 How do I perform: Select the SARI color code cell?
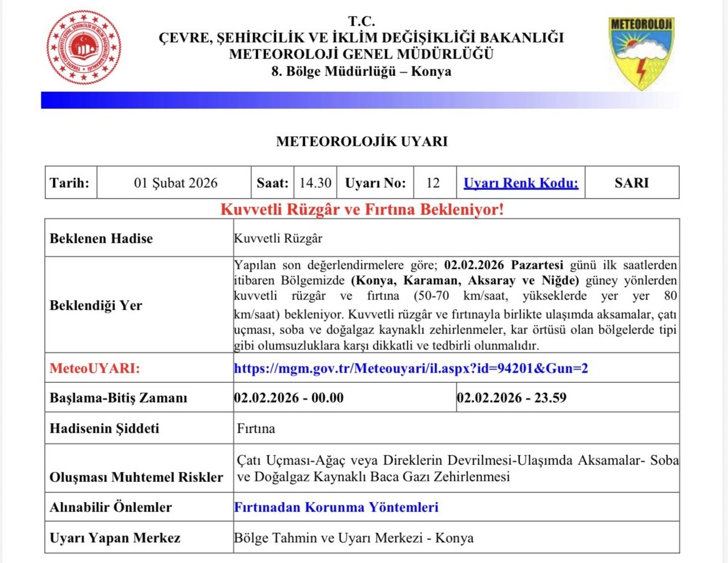(631, 183)
